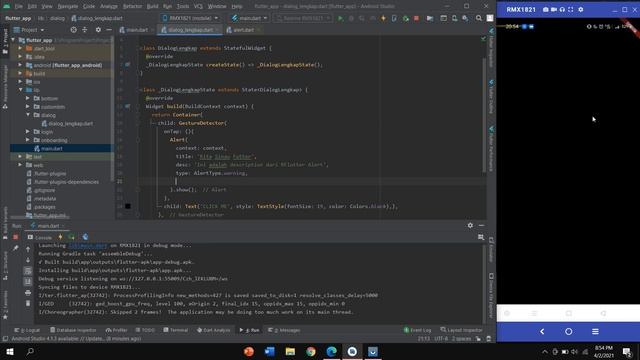Image resolution: width=640 pixels, height=360 pixels.
Task: Open the Layout Inspector
Action: pyautogui.click(x=461, y=330)
